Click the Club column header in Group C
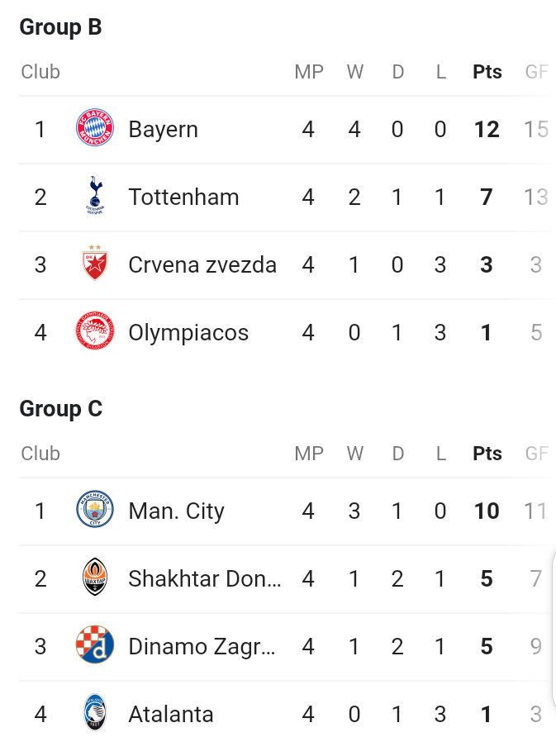 (40, 454)
